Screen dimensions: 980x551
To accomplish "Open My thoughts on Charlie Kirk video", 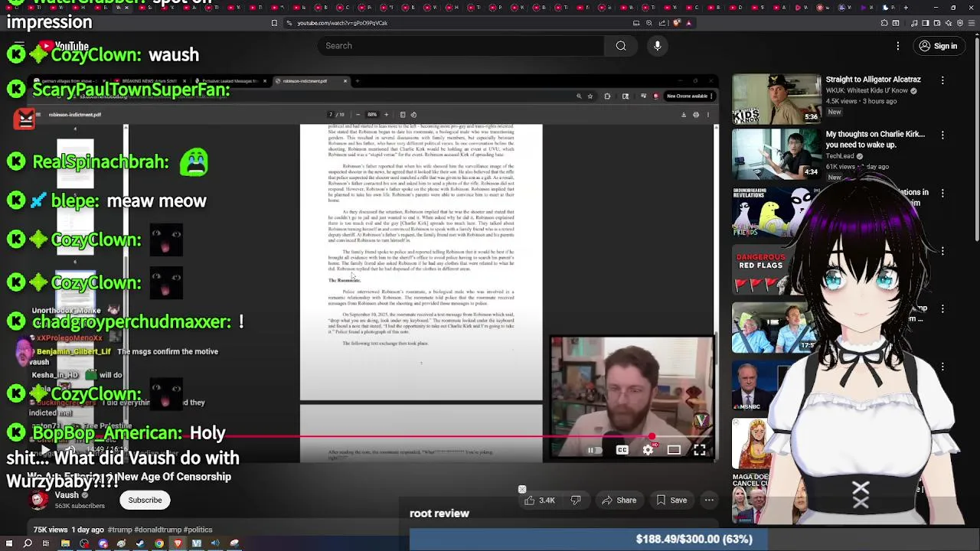I will [x=875, y=139].
